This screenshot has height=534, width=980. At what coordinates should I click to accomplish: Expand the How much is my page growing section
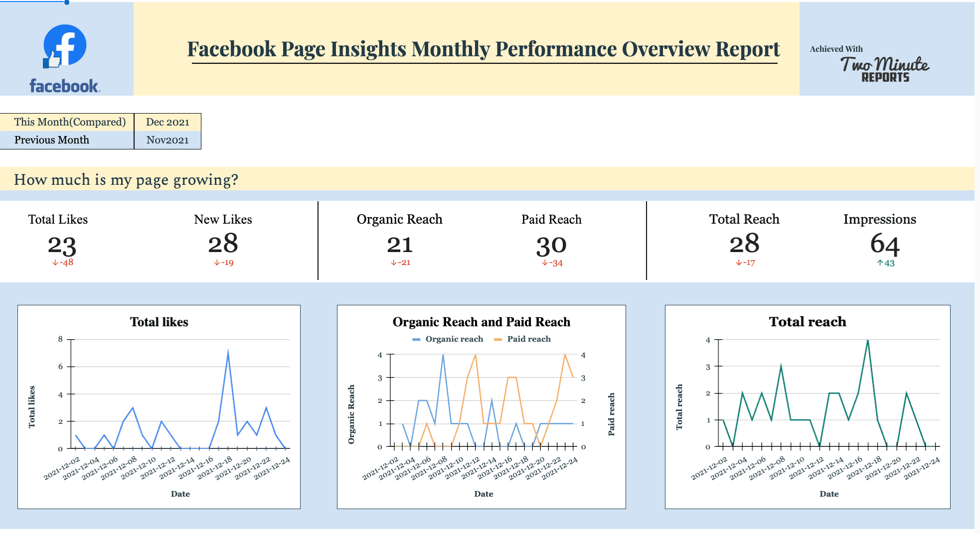pos(126,180)
